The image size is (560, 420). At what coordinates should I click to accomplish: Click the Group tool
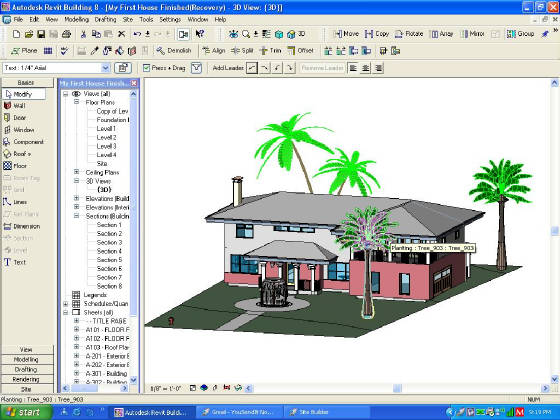(x=520, y=34)
